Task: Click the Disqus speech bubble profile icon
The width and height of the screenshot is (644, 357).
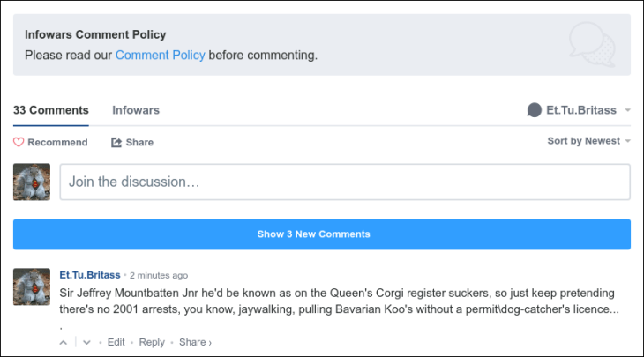Action: 534,110
